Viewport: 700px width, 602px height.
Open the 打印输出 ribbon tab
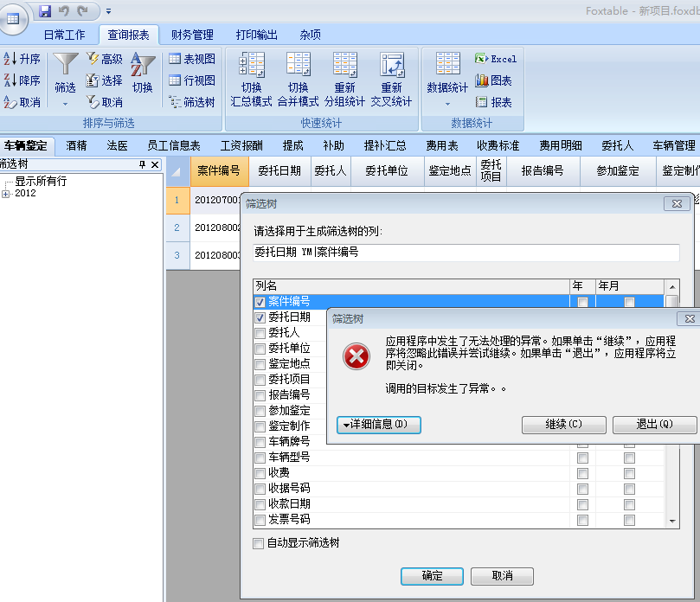tap(257, 35)
